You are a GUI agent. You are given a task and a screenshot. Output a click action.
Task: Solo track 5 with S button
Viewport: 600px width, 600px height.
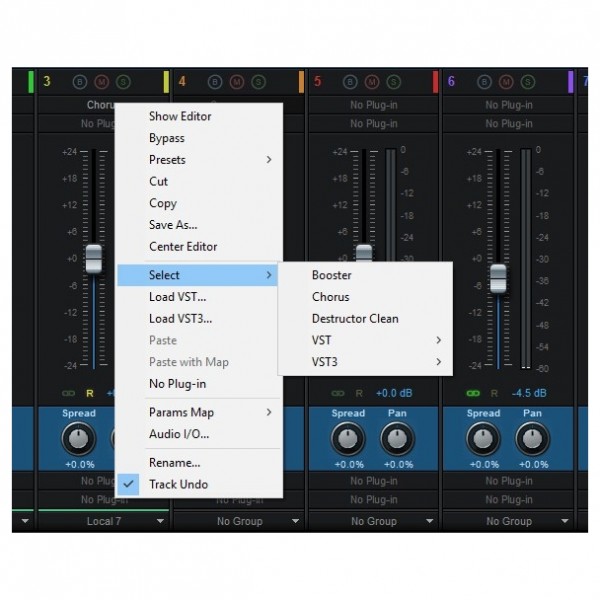coord(393,82)
